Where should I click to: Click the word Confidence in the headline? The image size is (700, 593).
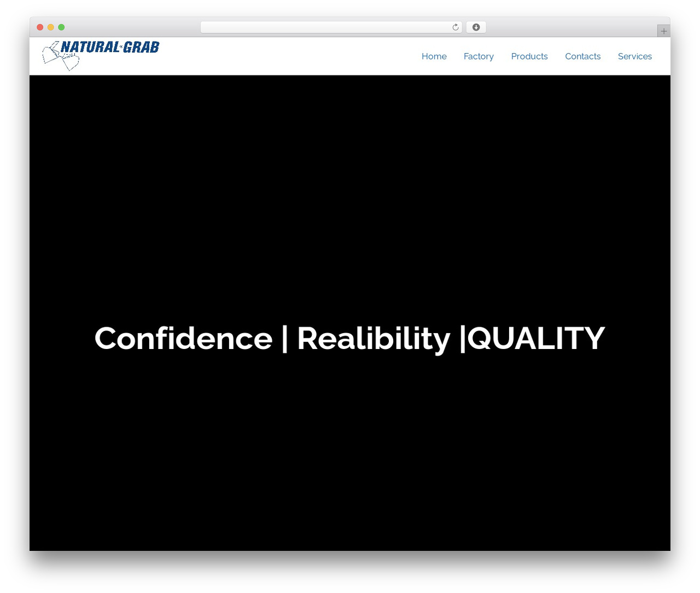pyautogui.click(x=183, y=338)
